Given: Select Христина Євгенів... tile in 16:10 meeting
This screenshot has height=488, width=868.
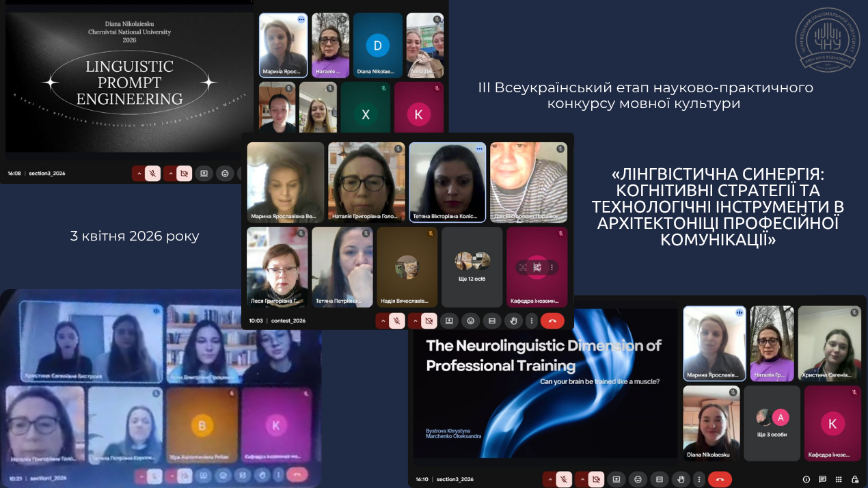Looking at the screenshot, I should [830, 343].
